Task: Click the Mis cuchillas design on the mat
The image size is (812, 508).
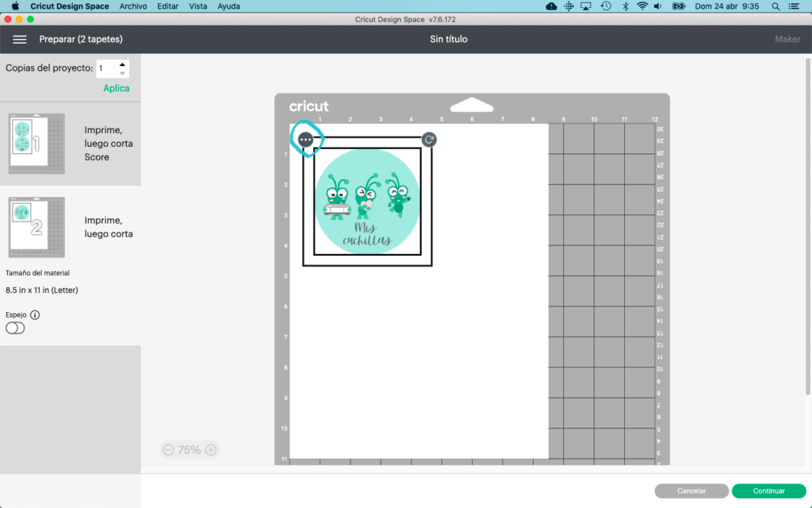Action: [367, 202]
